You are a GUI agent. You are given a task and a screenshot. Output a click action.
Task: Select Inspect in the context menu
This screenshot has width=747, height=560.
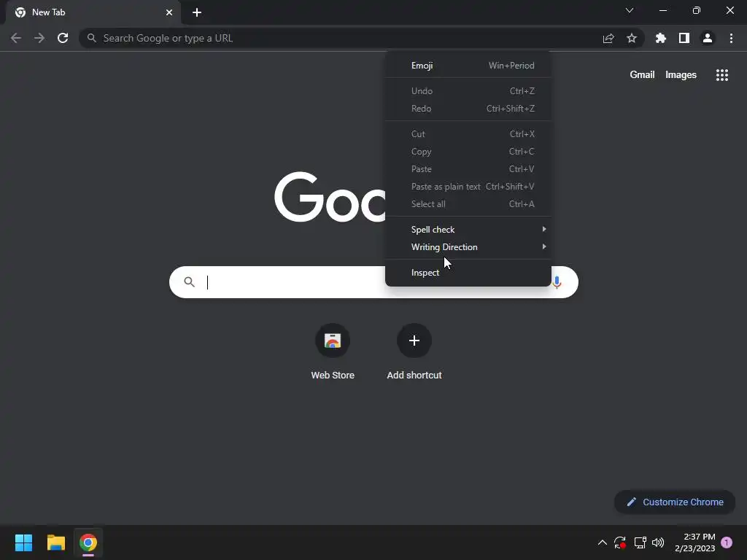point(468,273)
